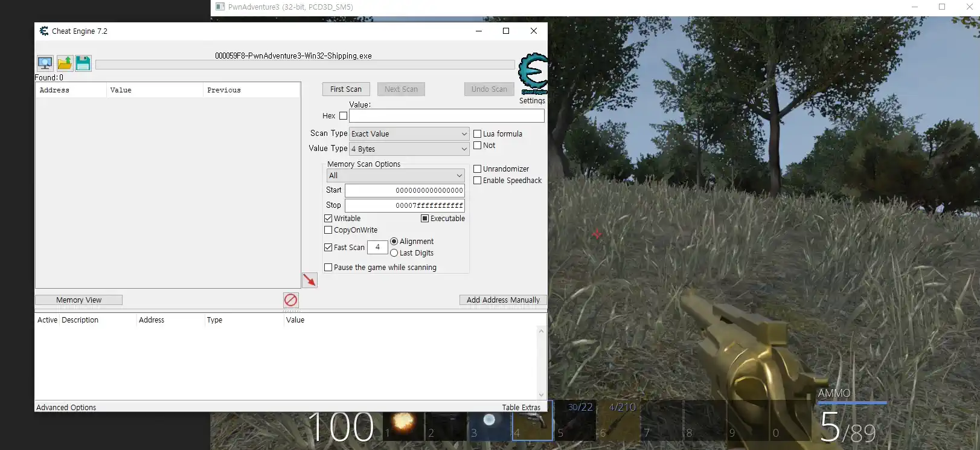Viewport: 980px width, 450px height.
Task: Minimize the PwnAdventure3 game window
Action: tap(915, 7)
